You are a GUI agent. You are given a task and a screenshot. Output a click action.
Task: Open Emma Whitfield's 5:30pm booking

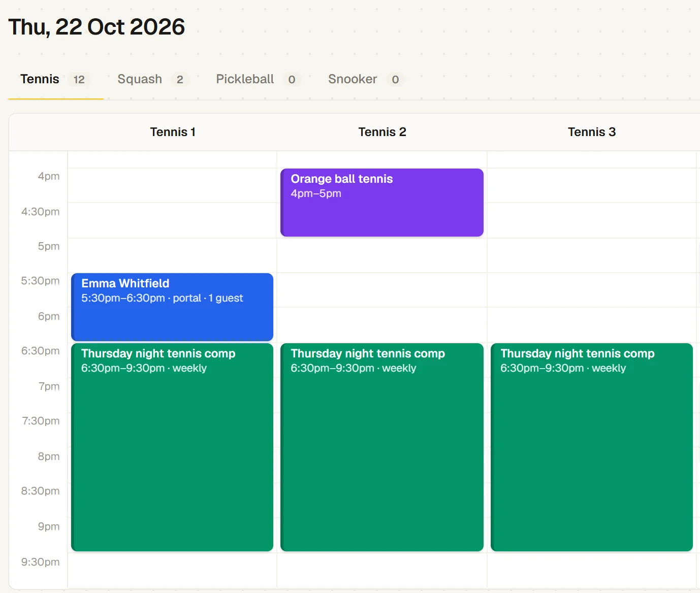point(172,307)
